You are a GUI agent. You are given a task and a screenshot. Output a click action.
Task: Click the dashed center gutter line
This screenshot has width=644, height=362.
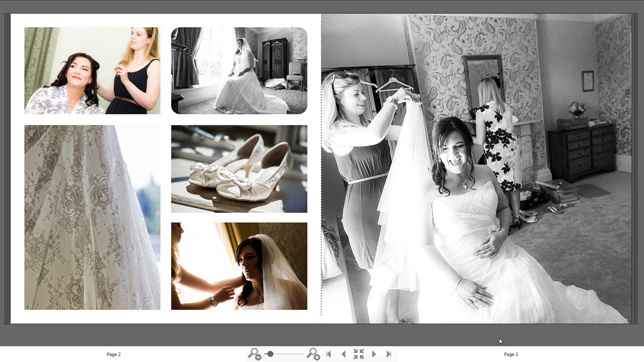click(x=321, y=169)
